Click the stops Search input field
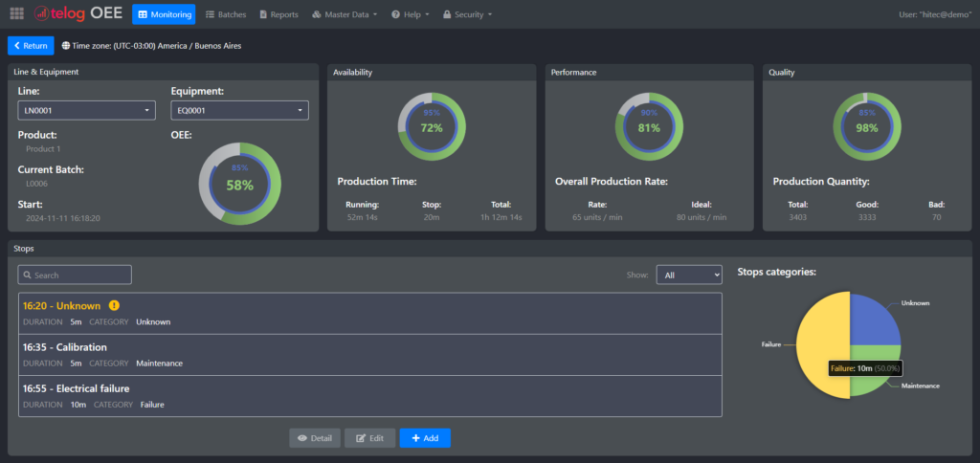Image resolution: width=980 pixels, height=463 pixels. click(75, 276)
